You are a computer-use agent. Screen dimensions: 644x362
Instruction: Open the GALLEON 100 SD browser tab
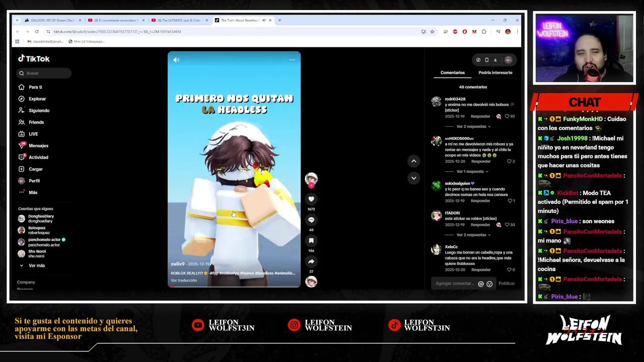coord(51,21)
